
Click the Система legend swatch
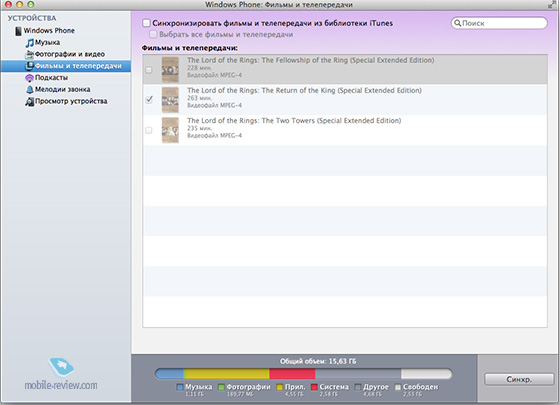click(314, 387)
